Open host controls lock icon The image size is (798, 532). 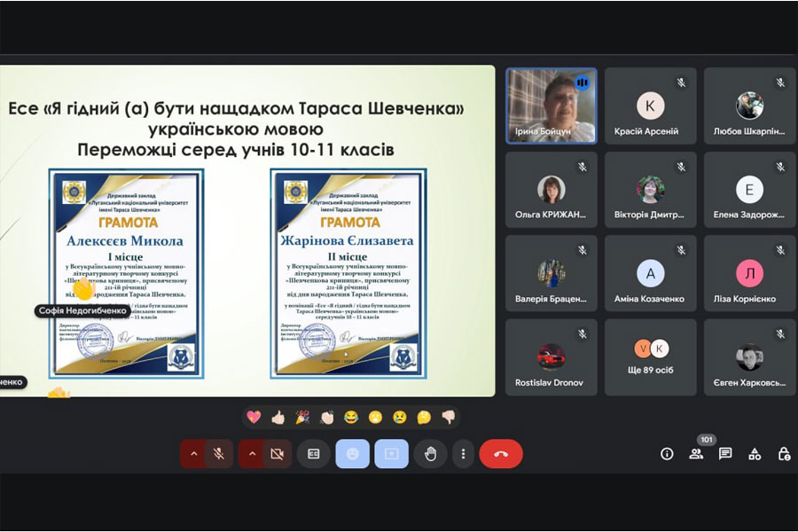click(784, 454)
